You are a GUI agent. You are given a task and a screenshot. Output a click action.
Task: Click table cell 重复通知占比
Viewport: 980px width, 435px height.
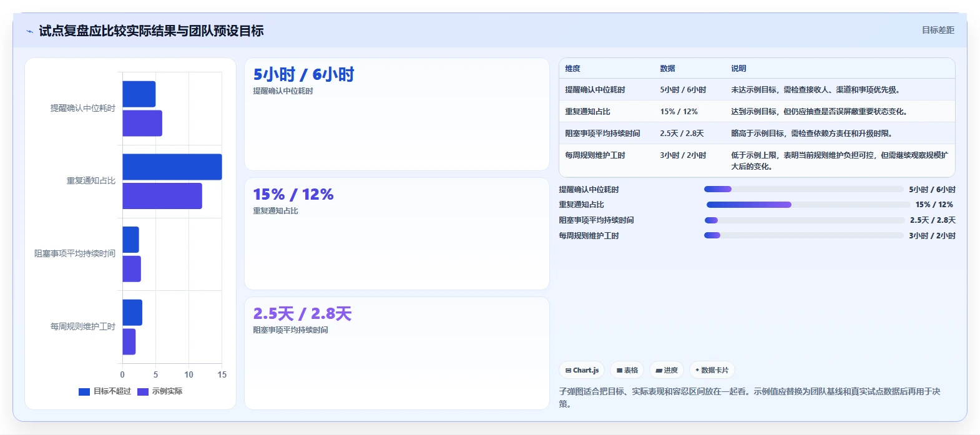587,112
